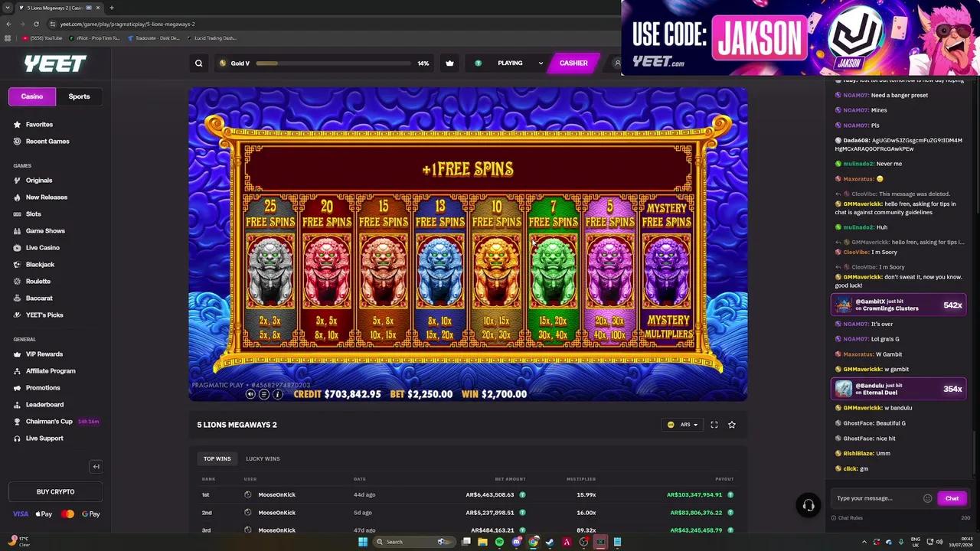Open the YouTube bookmark
The image size is (980, 551).
(x=42, y=37)
